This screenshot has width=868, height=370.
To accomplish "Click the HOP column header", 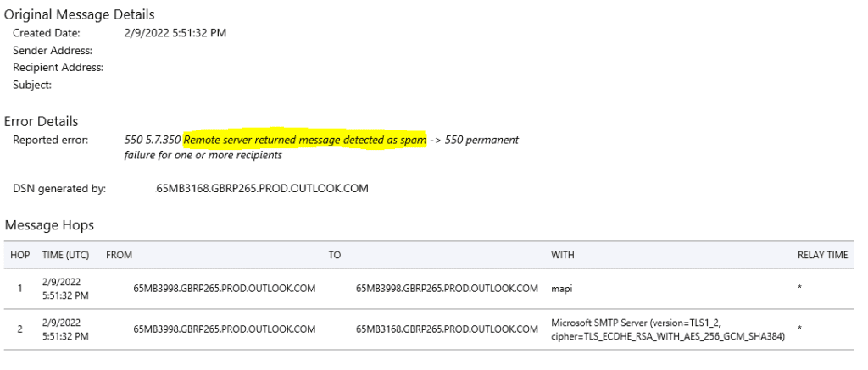I will click(x=20, y=255).
